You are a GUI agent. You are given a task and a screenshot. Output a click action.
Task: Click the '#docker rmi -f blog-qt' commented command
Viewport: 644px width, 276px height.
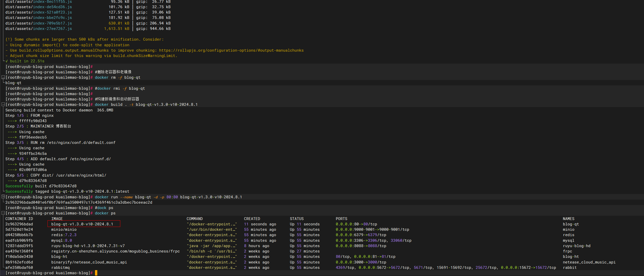point(120,88)
